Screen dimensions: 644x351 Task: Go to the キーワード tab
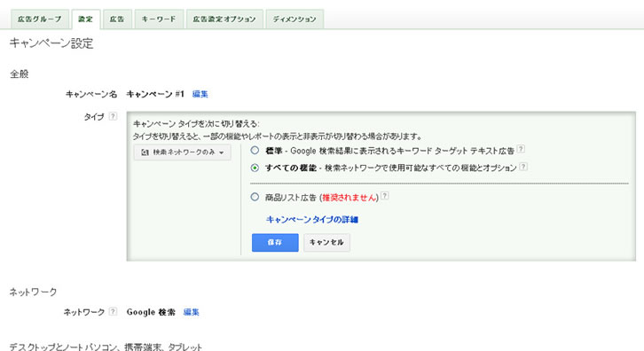pos(159,19)
